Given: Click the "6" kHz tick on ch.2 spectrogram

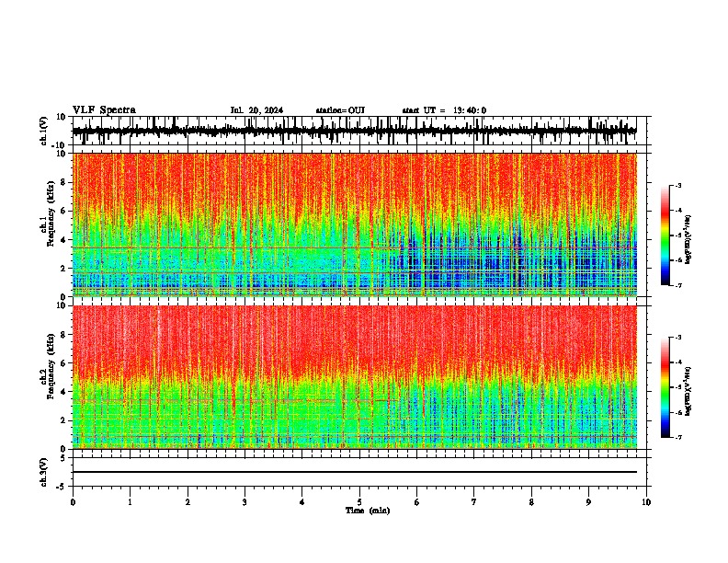Looking at the screenshot, I should [x=63, y=363].
